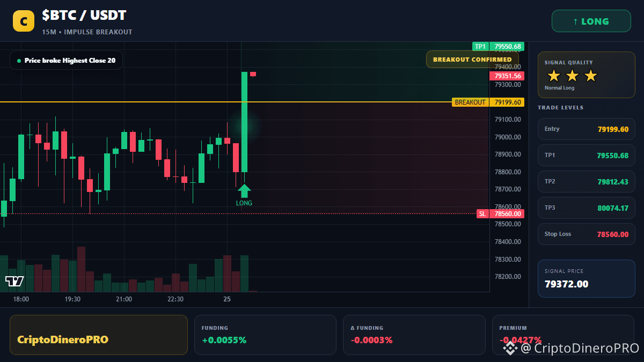The image size is (644, 362).
Task: Click the LONG signal button
Action: click(x=591, y=21)
